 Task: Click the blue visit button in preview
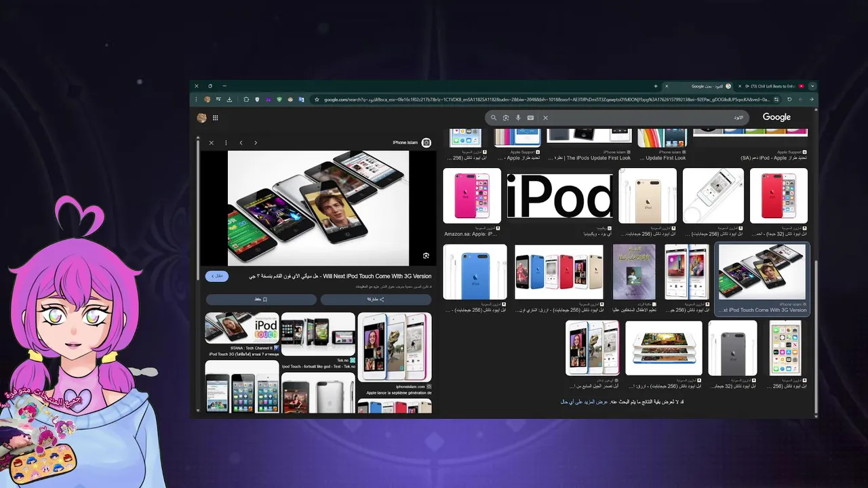click(217, 276)
